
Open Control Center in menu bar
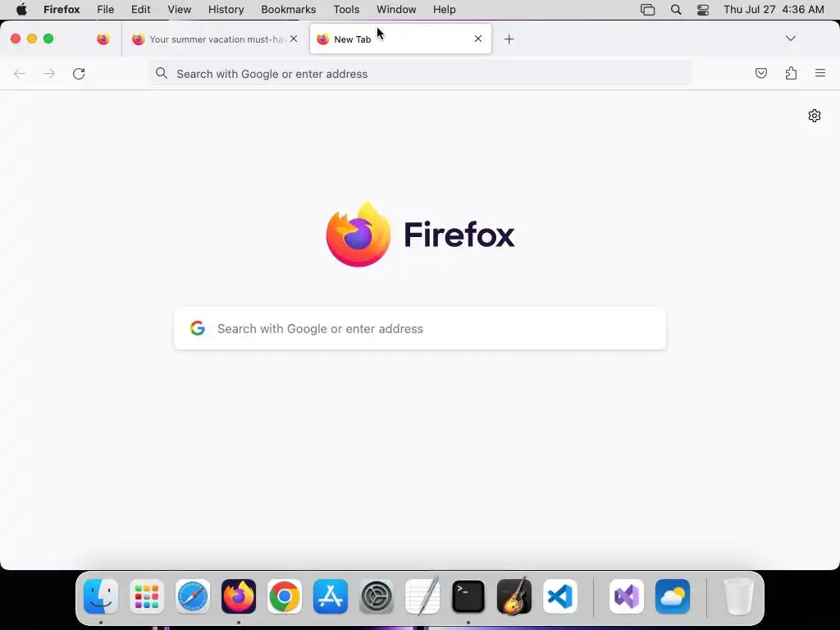pos(703,10)
